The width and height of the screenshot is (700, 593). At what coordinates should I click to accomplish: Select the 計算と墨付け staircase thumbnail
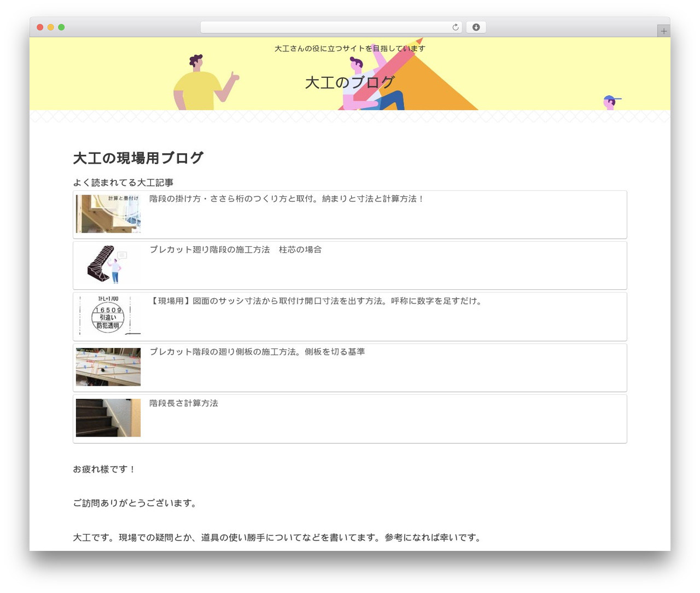(108, 214)
